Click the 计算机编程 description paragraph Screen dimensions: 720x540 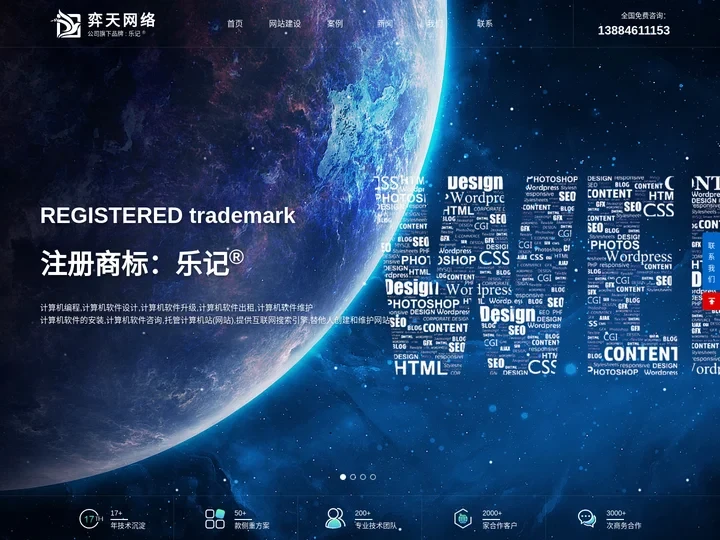coord(216,314)
